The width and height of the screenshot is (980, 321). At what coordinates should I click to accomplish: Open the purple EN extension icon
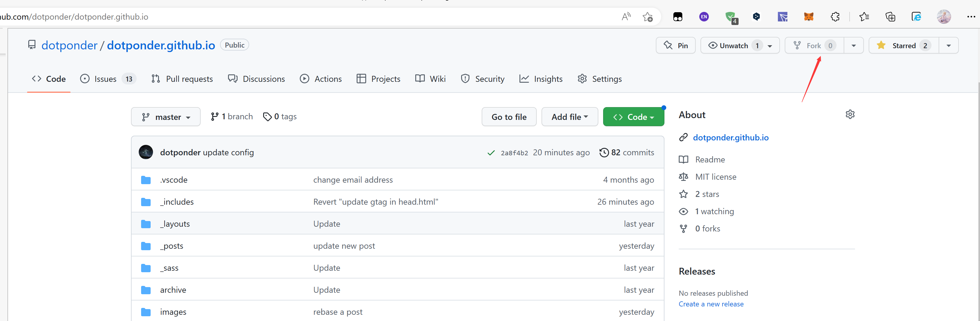[704, 17]
